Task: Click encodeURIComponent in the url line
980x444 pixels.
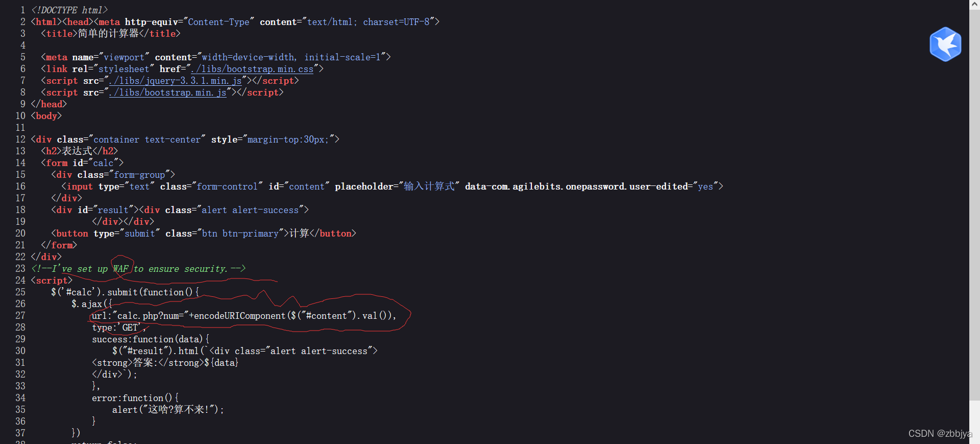Action: coord(239,316)
